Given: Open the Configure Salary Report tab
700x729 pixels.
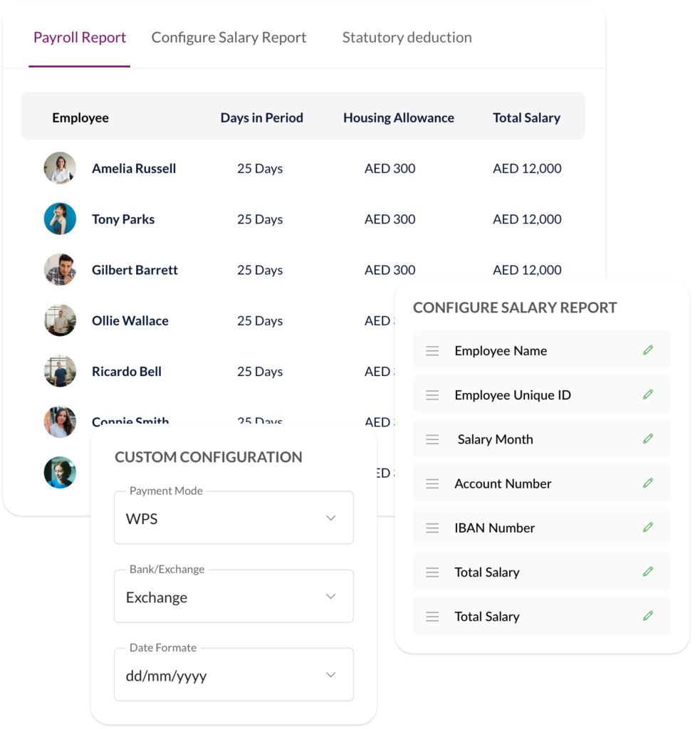Looking at the screenshot, I should [x=229, y=37].
